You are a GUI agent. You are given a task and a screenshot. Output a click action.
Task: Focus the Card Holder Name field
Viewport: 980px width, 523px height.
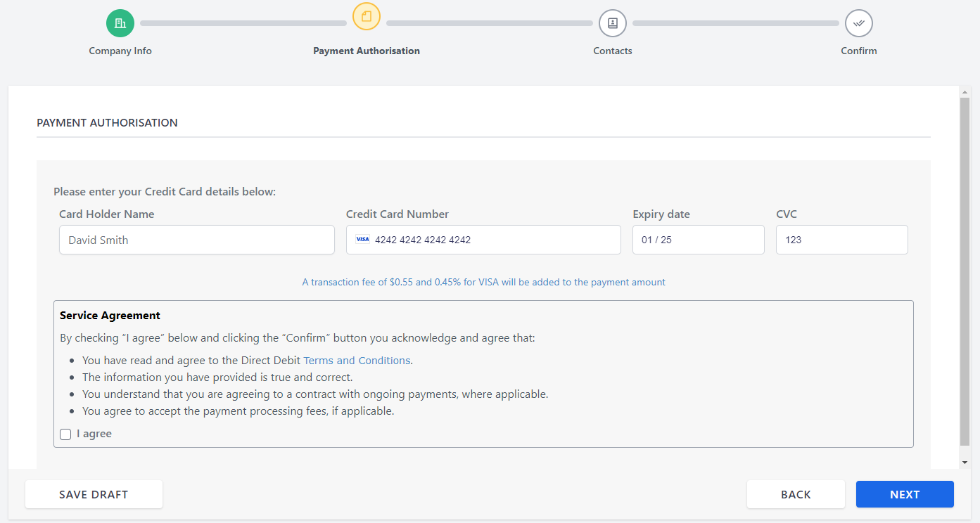(197, 240)
